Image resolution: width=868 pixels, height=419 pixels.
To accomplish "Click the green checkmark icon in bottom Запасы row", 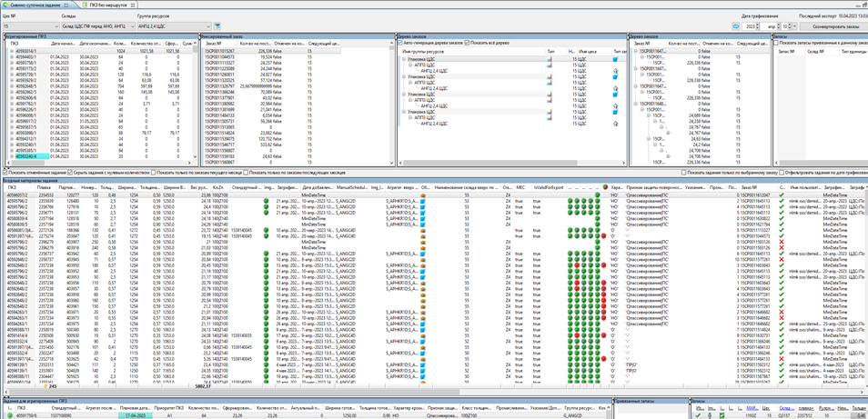I will point(698,415).
